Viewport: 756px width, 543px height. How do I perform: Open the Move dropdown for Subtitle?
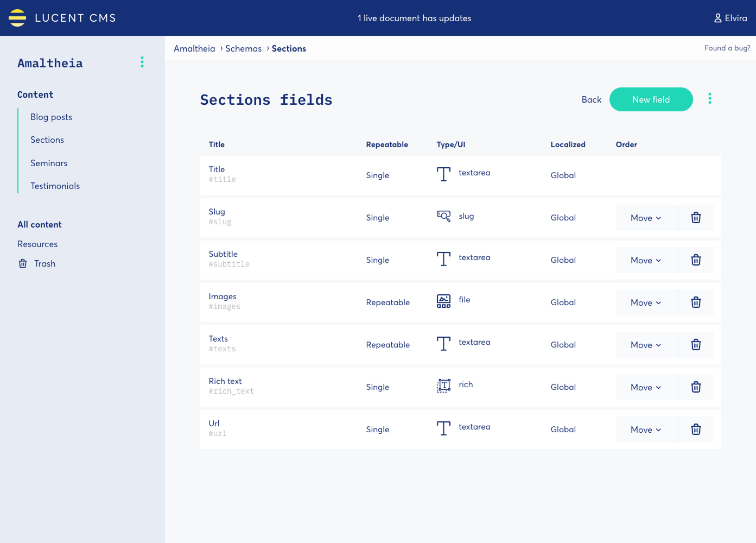click(646, 260)
